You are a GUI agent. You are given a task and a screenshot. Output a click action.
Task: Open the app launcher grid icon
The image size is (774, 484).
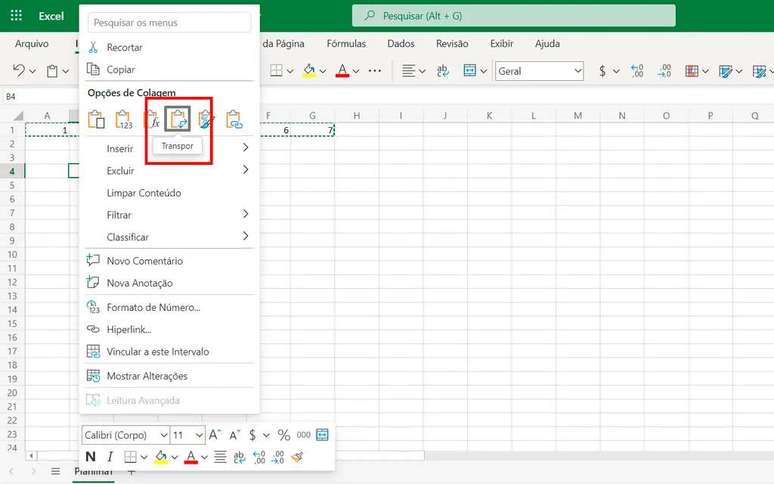tap(15, 16)
